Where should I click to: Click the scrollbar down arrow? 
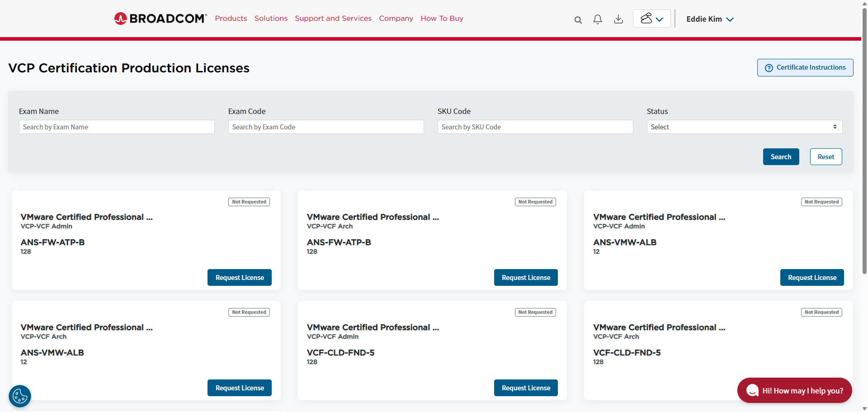click(x=864, y=409)
